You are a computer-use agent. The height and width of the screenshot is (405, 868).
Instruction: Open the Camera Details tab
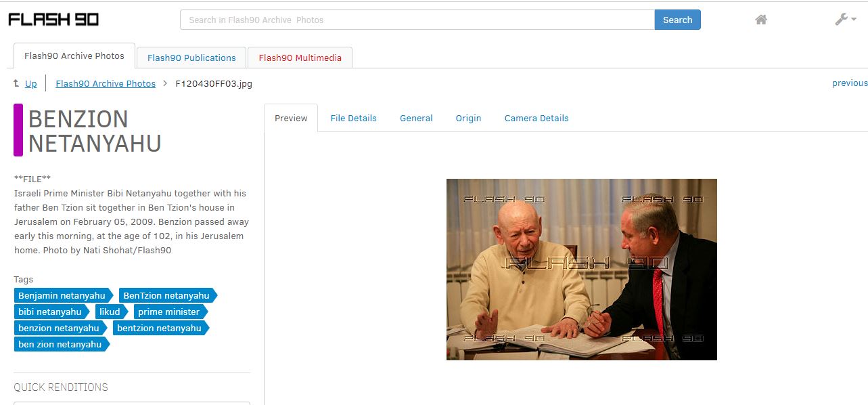click(536, 118)
